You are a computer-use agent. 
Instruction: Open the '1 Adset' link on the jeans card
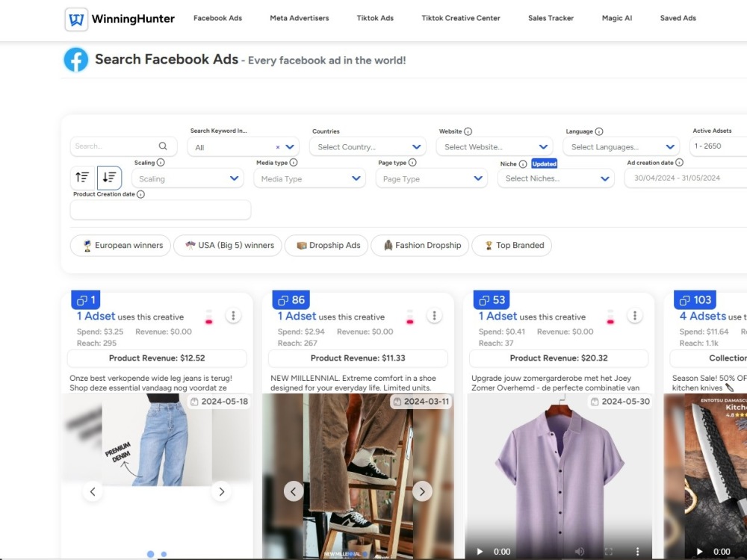coord(96,316)
